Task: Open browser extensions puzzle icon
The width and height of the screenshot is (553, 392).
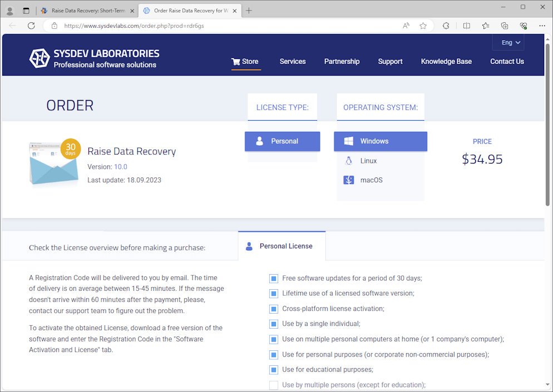Action: (x=446, y=26)
